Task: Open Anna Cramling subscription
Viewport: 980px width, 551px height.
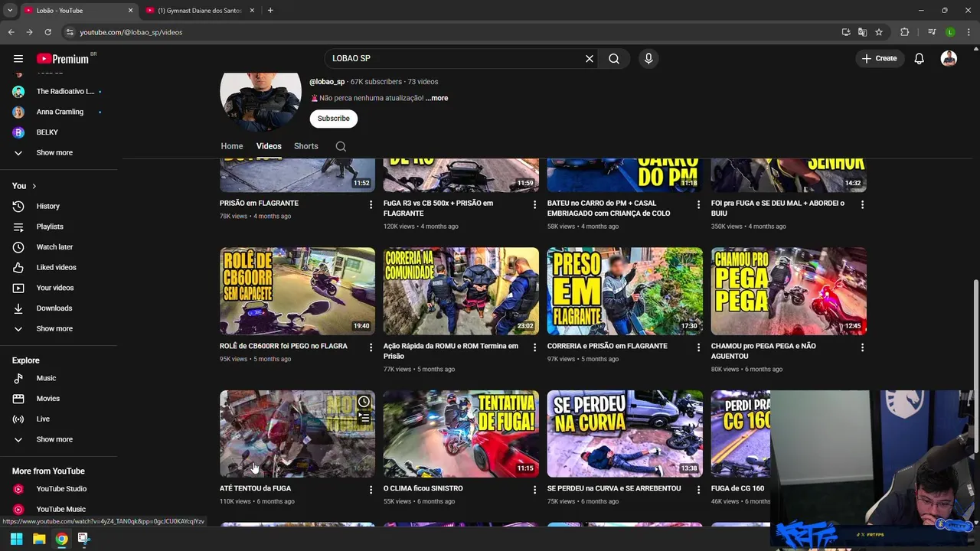Action: [x=58, y=112]
